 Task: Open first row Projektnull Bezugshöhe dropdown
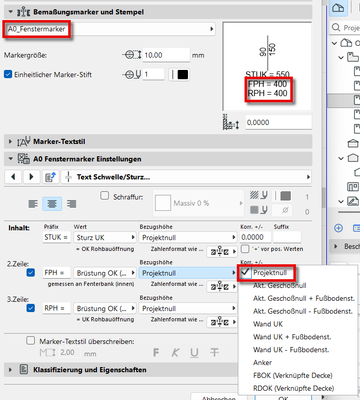188,237
